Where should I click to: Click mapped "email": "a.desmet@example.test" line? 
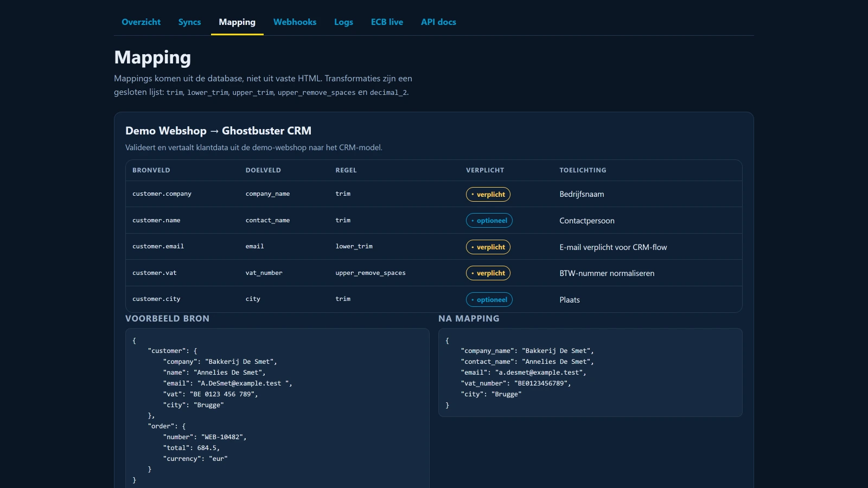point(524,373)
